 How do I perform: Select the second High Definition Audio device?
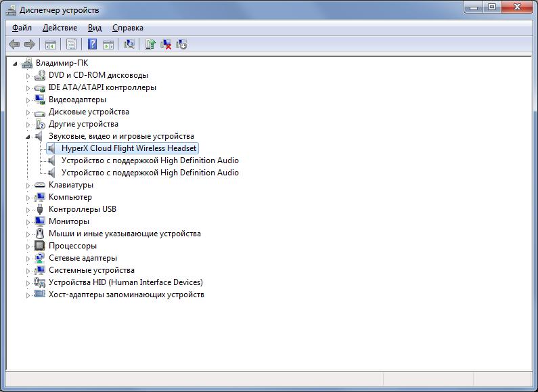point(150,173)
